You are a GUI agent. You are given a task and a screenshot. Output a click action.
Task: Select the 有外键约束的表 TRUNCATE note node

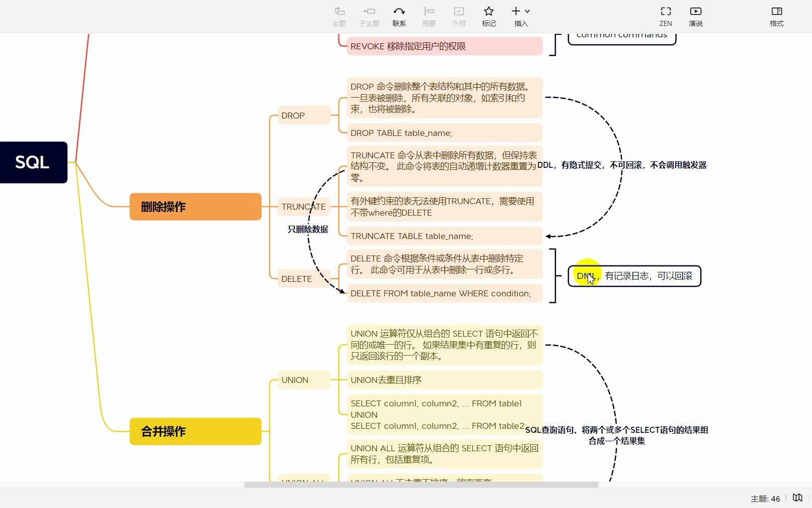click(445, 207)
